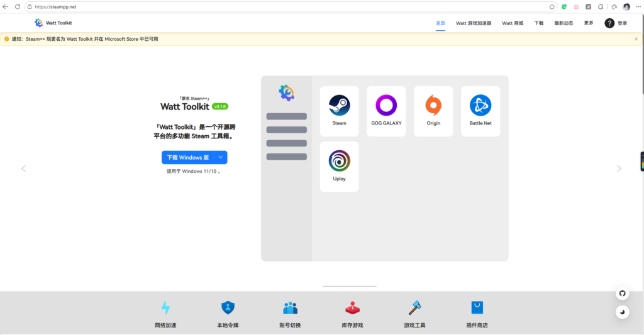Go to previous carousel slide with left chevron
Image resolution: width=644 pixels, height=335 pixels.
pos(23,168)
